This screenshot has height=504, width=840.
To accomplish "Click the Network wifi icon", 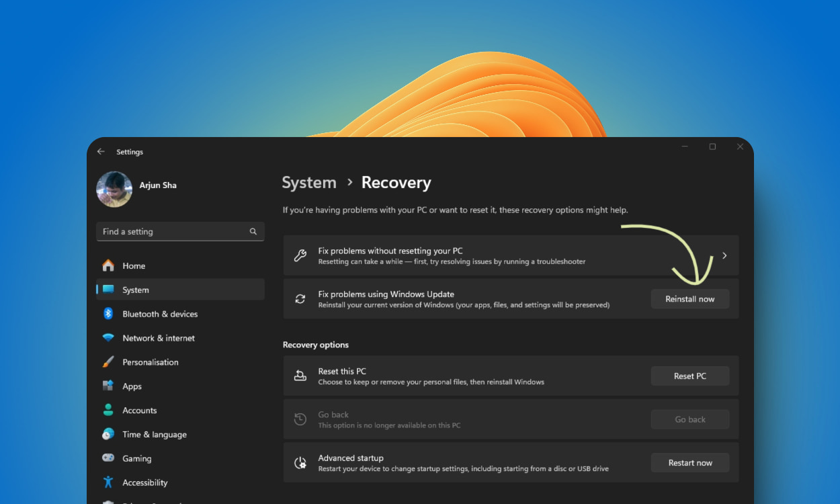I will coord(108,338).
